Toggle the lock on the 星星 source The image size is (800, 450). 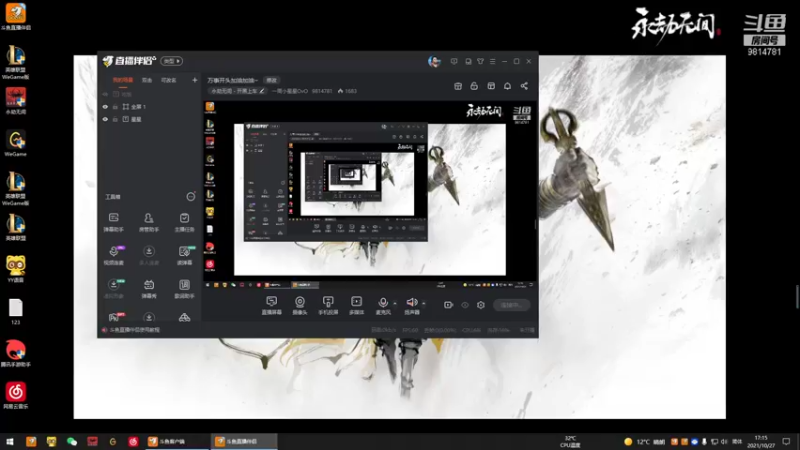pyautogui.click(x=115, y=119)
